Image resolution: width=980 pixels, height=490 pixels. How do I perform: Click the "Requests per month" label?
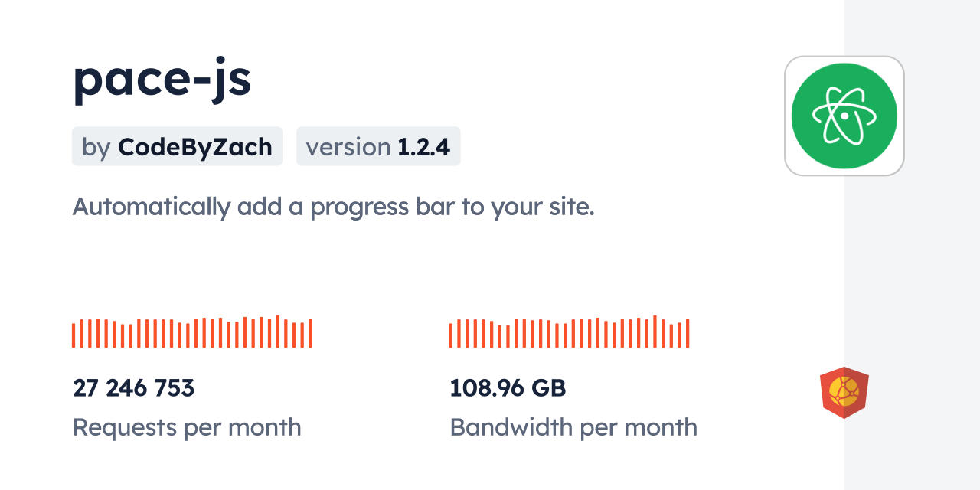pos(187,427)
